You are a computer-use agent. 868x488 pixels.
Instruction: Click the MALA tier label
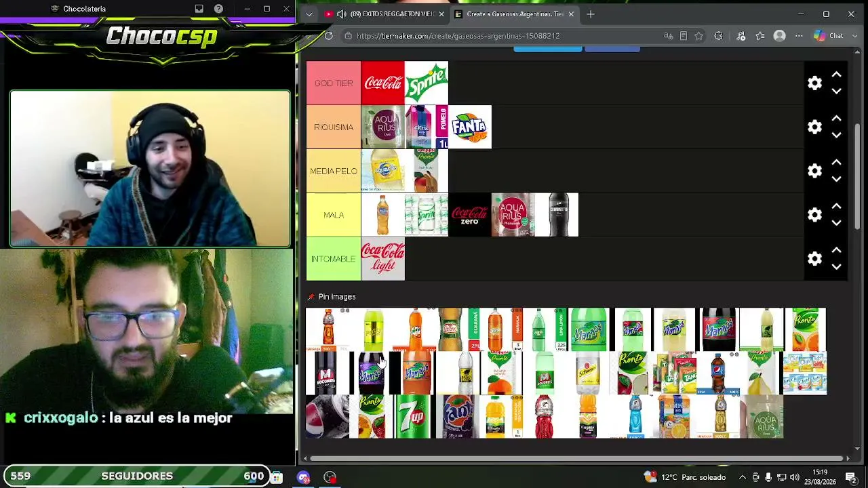334,215
